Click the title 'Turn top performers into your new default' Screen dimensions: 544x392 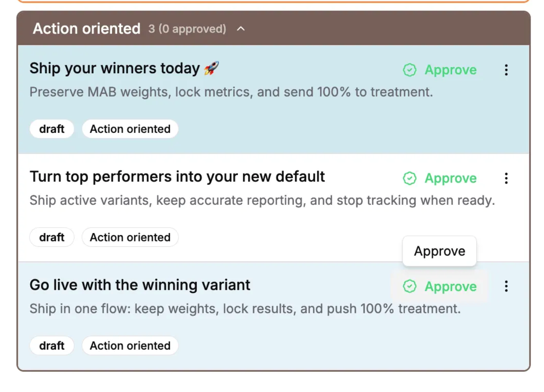pyautogui.click(x=177, y=177)
